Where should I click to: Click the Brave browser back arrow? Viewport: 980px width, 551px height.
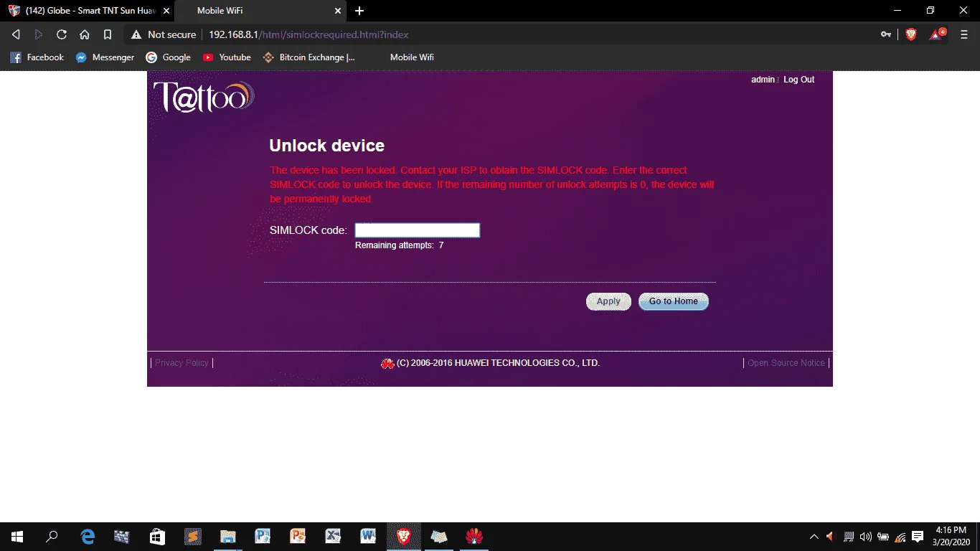[16, 34]
